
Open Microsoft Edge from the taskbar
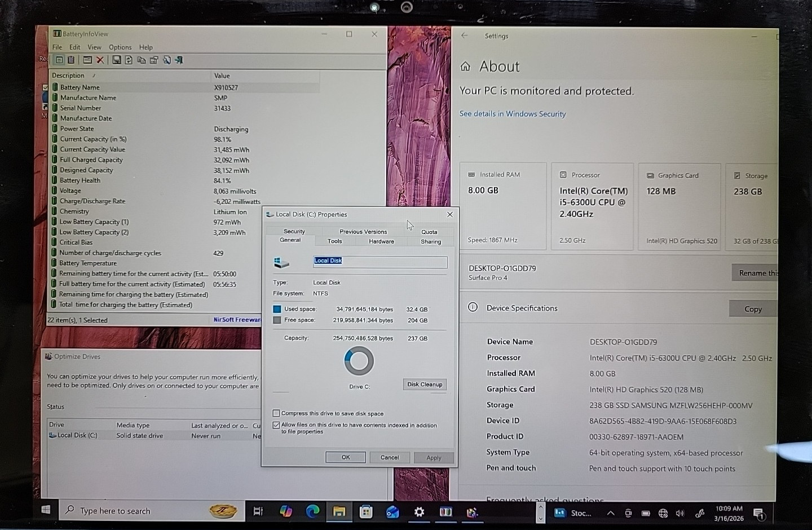click(x=312, y=511)
